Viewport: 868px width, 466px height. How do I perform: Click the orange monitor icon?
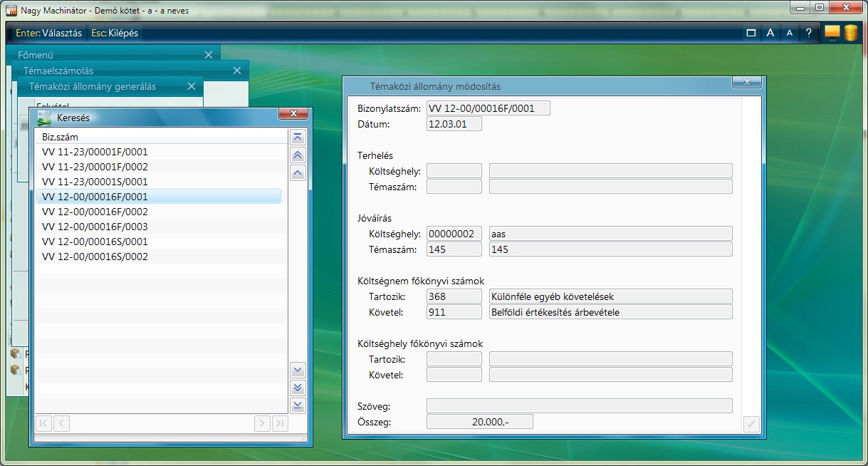pos(832,33)
